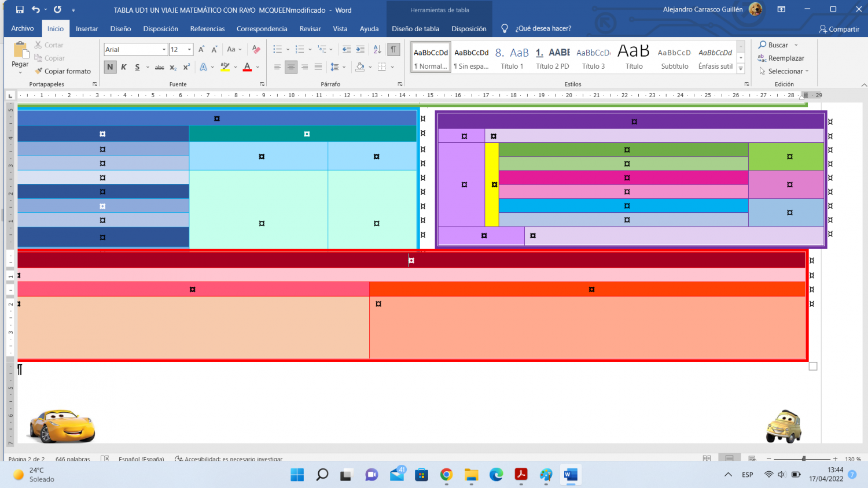Sort the selection alphabetically
The image size is (868, 488).
click(377, 50)
